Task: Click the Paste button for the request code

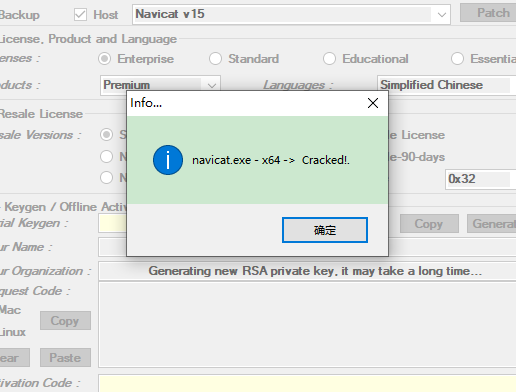Action: pos(65,358)
